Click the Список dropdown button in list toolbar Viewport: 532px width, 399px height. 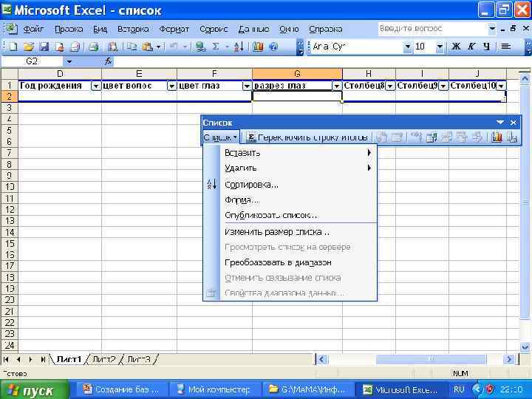click(220, 137)
